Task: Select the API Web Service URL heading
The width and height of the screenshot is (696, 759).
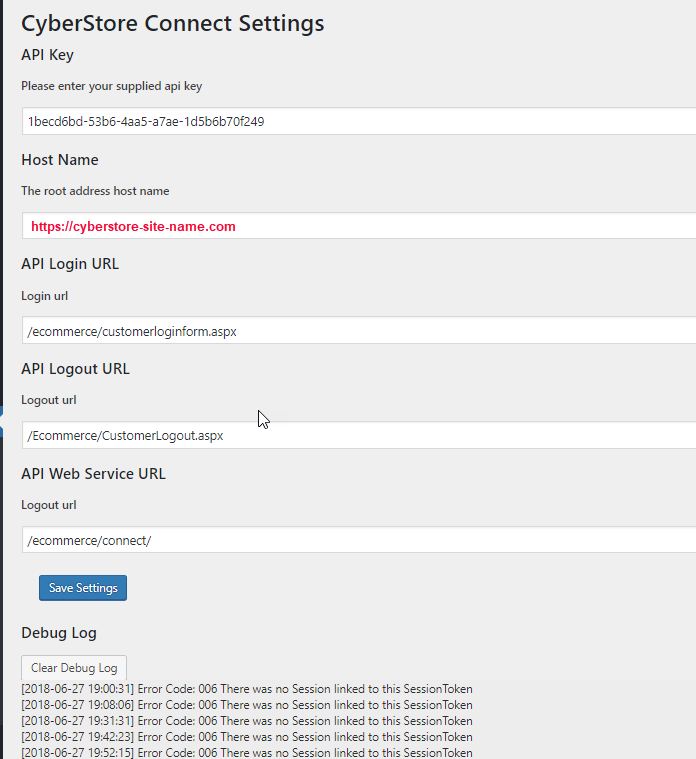Action: click(x=94, y=474)
